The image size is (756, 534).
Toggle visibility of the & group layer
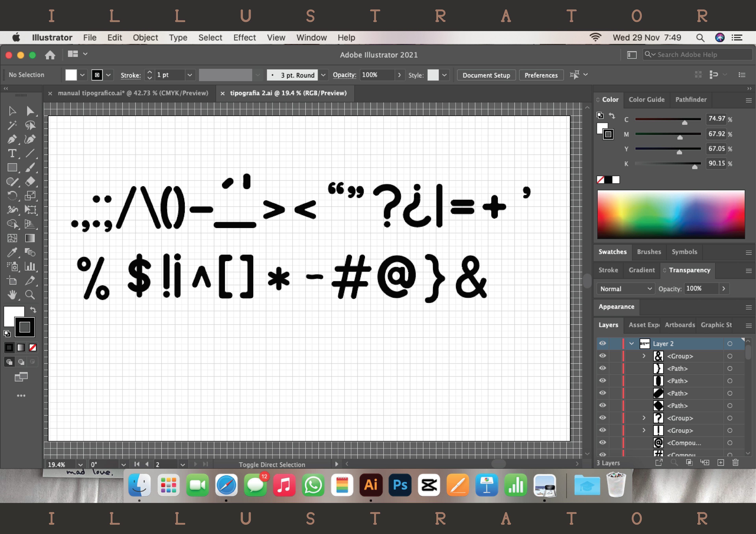[602, 356]
